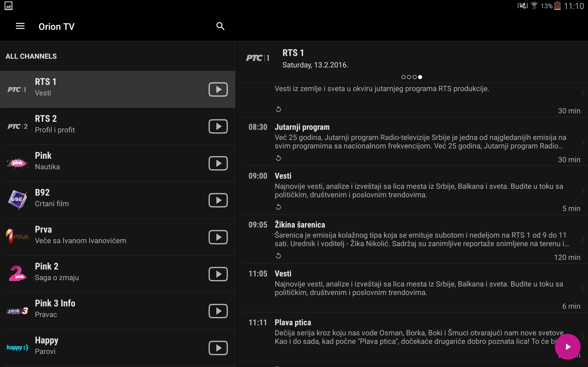Open the hamburger navigation menu
588x367 pixels.
20,26
